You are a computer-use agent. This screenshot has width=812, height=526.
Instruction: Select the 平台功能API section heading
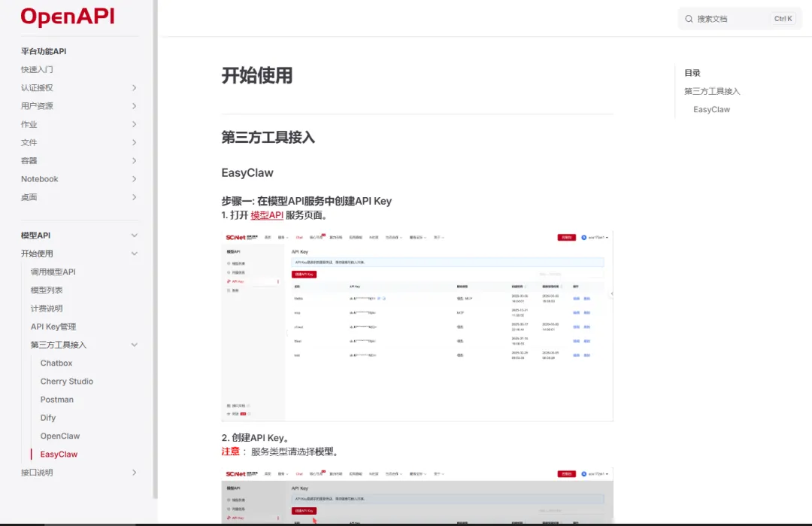[44, 51]
